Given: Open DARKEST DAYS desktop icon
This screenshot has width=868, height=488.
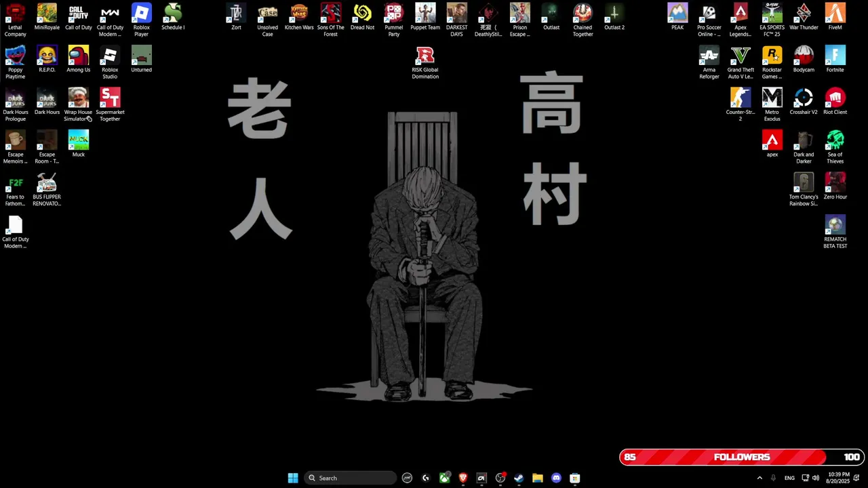Looking at the screenshot, I should [x=456, y=20].
